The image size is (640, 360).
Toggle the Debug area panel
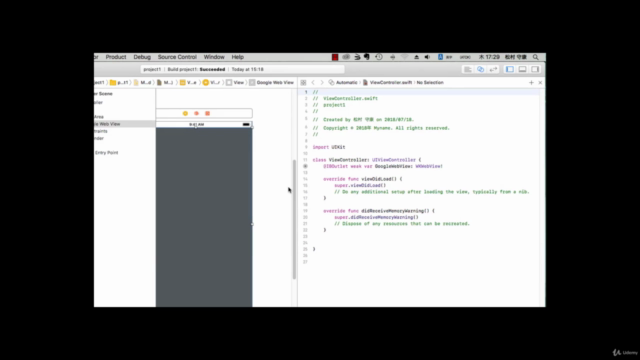point(522,69)
